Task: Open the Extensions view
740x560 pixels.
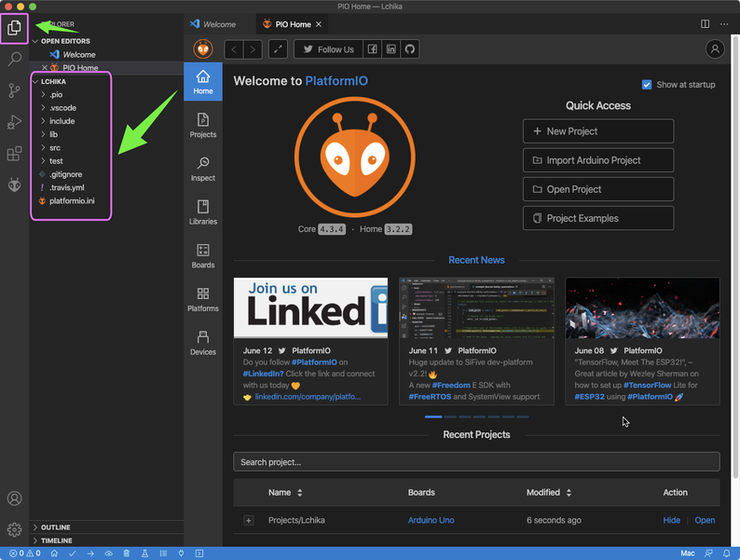Action: point(14,154)
